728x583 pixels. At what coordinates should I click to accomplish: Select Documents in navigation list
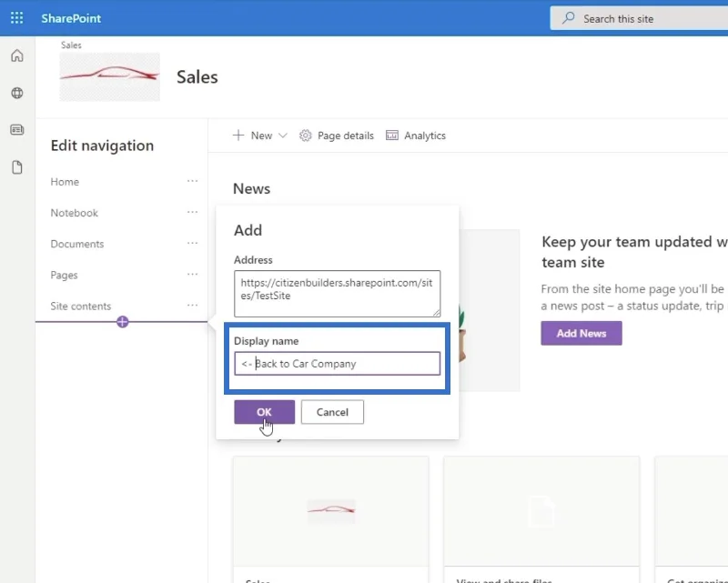tap(77, 244)
